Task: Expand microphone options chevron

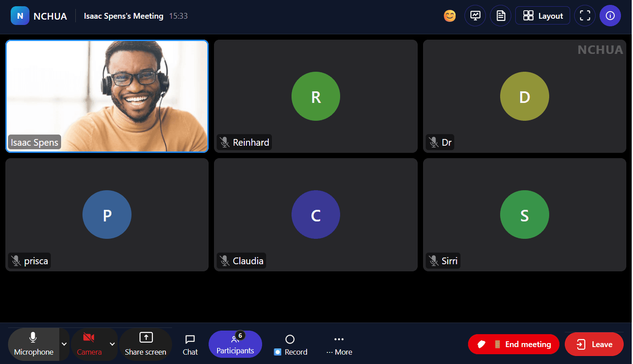Action: [x=64, y=344]
